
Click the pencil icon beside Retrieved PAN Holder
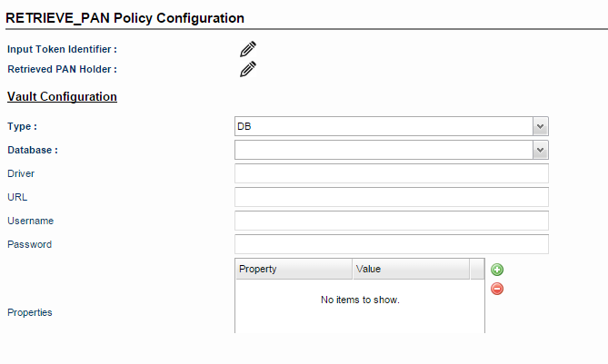point(248,69)
